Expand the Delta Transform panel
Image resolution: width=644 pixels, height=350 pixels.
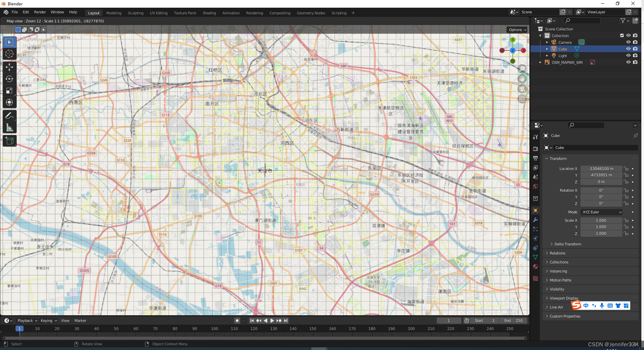[568, 244]
